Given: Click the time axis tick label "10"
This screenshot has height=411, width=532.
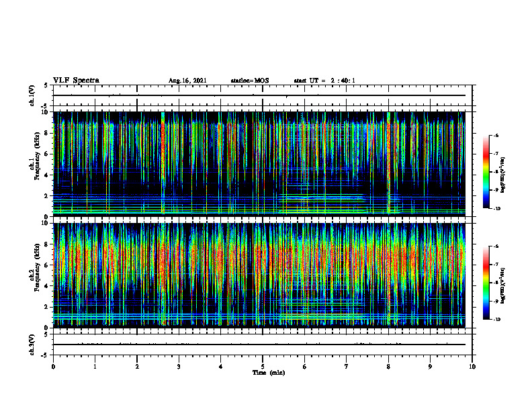Looking at the screenshot, I should [x=472, y=367].
